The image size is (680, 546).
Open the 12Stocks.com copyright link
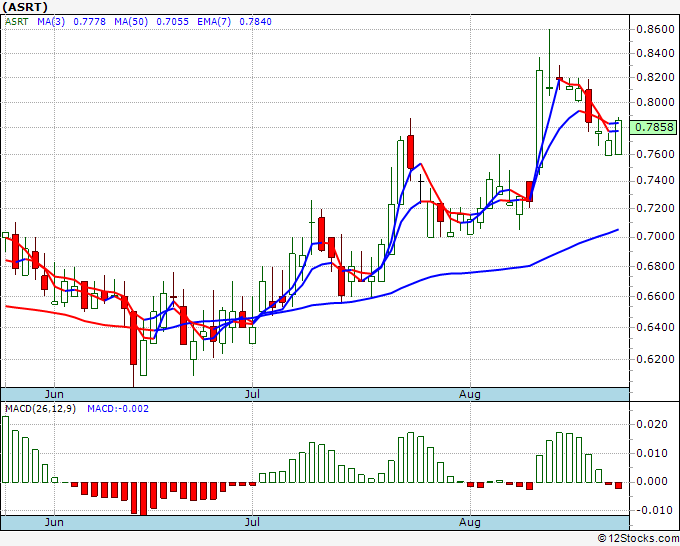tap(638, 539)
